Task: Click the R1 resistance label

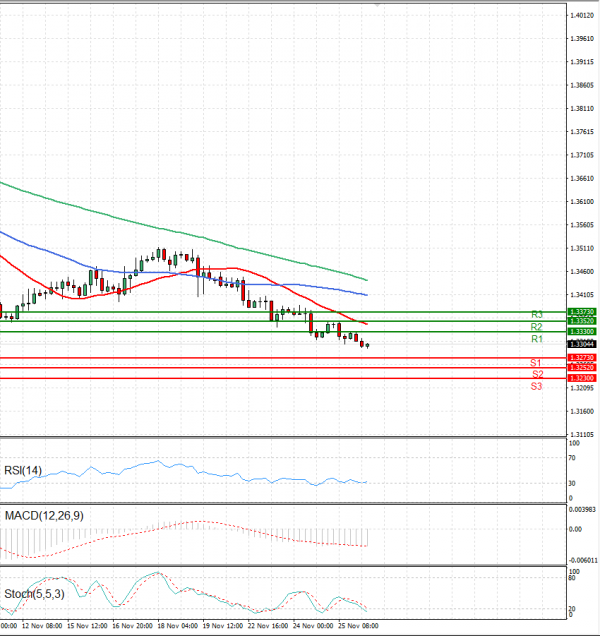Action: coord(536,340)
